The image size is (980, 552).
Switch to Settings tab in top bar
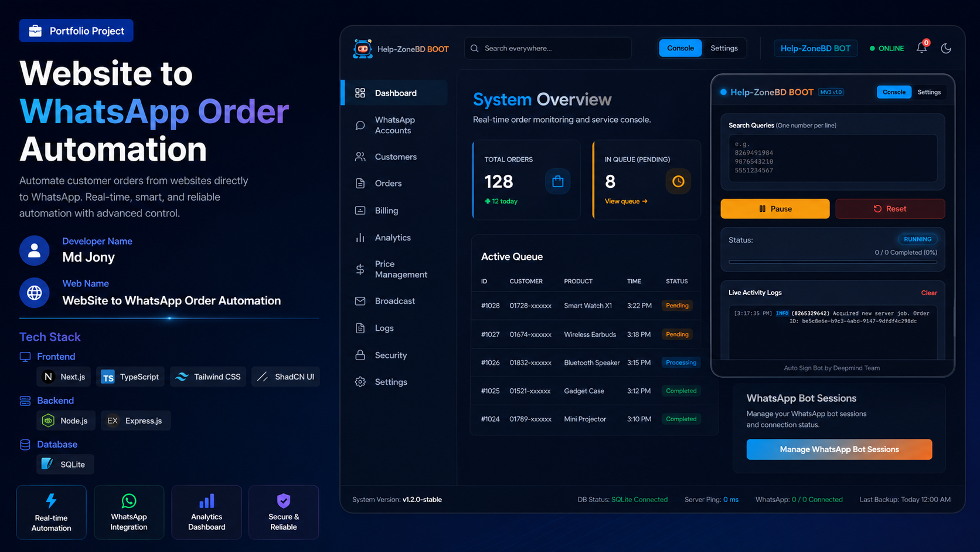click(x=724, y=48)
